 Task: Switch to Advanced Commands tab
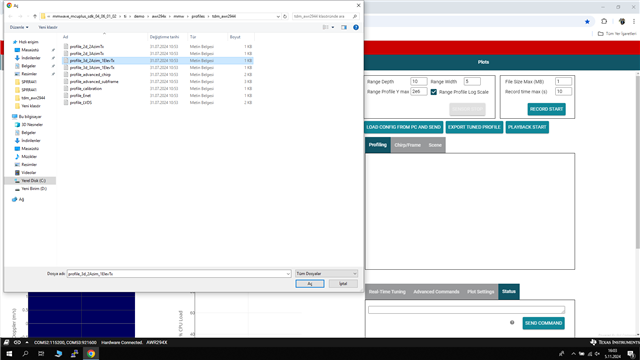pyautogui.click(x=436, y=292)
